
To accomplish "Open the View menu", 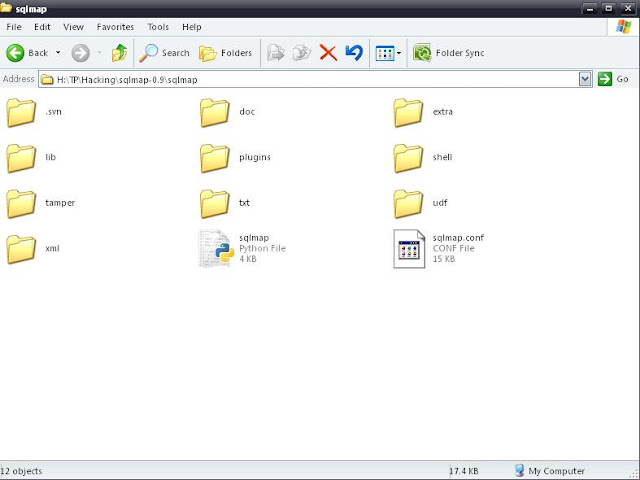I will coord(73,27).
